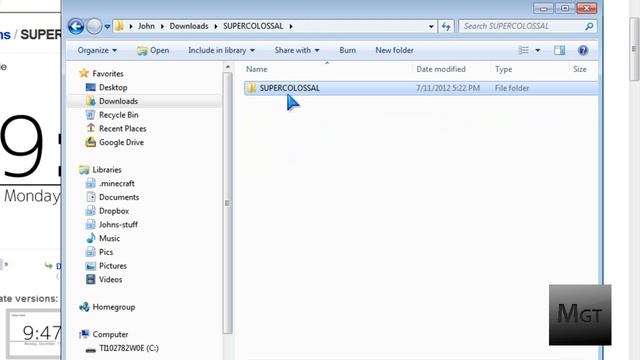Sort by the Size column header
640x360 pixels.
pos(580,69)
